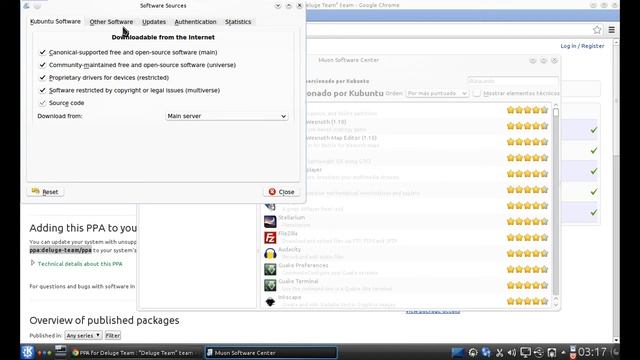Open the Authentication tab
Image resolution: width=640 pixels, height=360 pixels.
point(195,22)
